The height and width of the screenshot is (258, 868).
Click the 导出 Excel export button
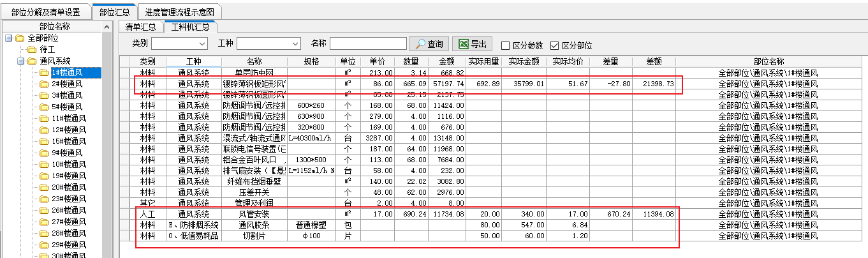[x=472, y=44]
